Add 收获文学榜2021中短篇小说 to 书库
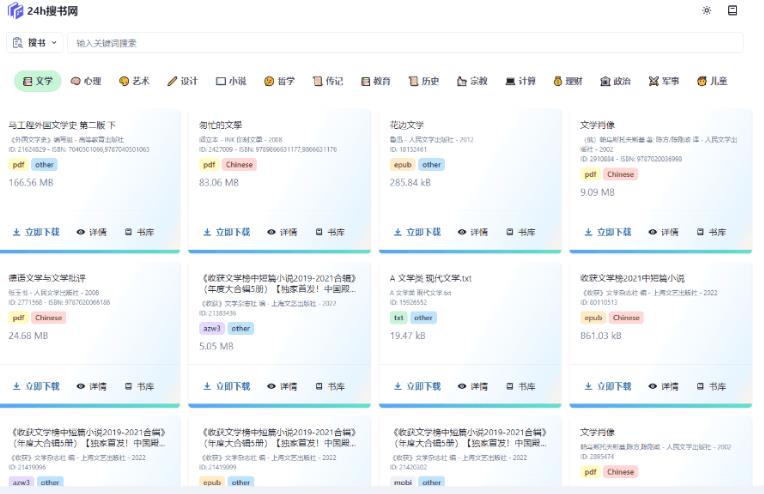 (711, 386)
